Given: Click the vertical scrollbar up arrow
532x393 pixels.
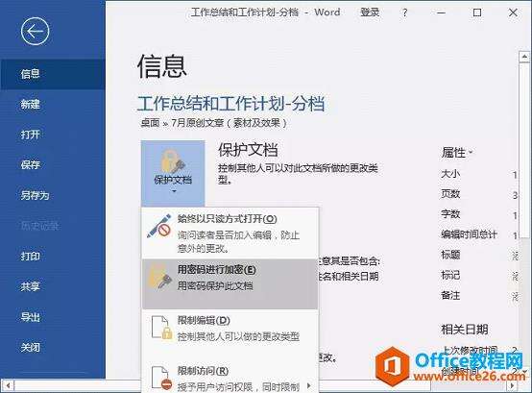Looking at the screenshot, I should click(x=524, y=57).
